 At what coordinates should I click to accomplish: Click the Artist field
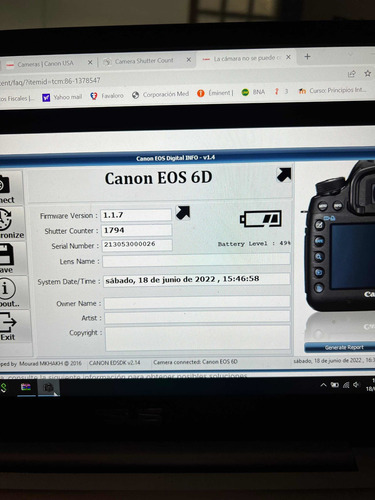(x=197, y=317)
